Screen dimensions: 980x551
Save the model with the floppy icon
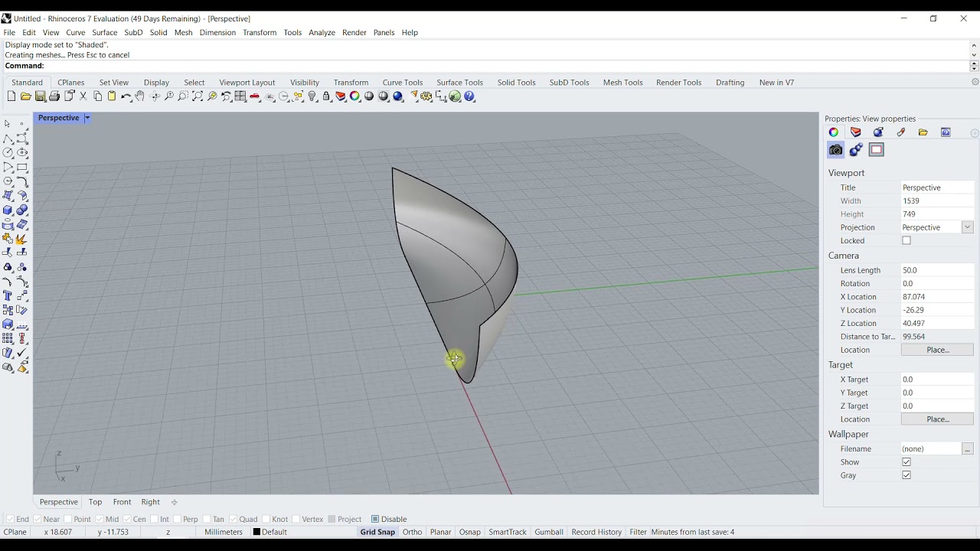pyautogui.click(x=40, y=96)
